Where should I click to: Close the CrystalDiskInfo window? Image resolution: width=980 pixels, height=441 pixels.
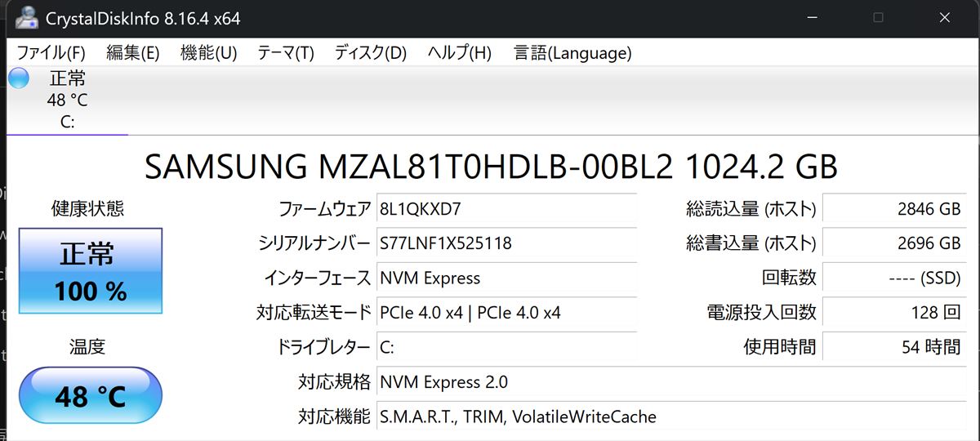[x=945, y=17]
